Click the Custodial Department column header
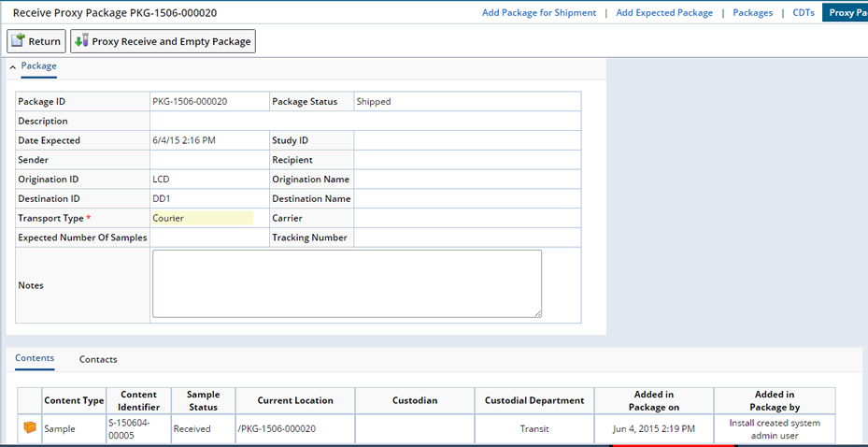Image resolution: width=868 pixels, height=447 pixels. (x=534, y=400)
